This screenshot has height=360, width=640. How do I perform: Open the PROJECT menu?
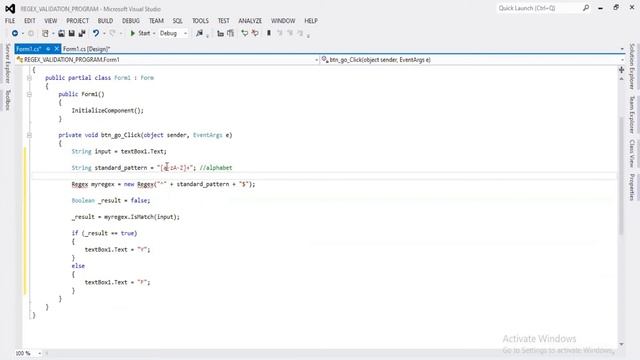coord(78,20)
